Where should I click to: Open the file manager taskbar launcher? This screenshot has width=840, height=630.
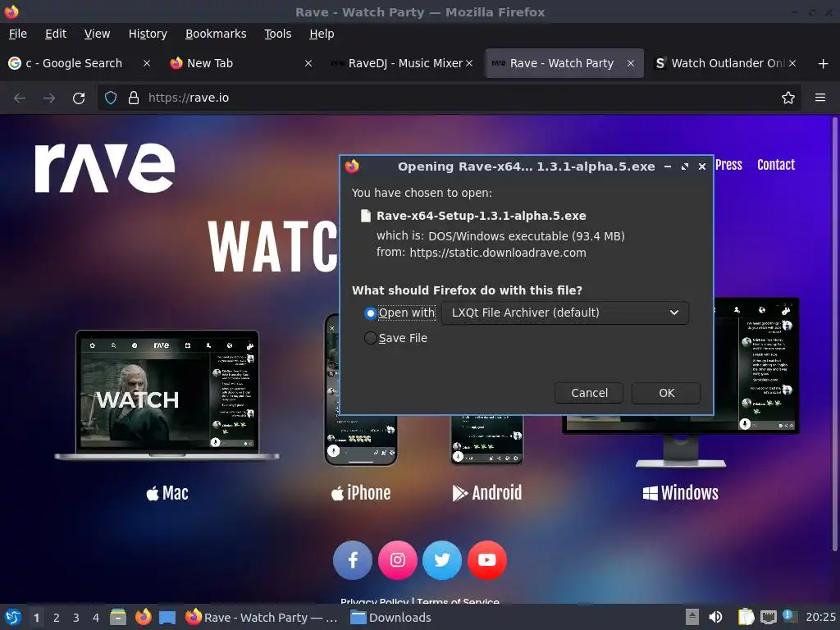coord(118,617)
